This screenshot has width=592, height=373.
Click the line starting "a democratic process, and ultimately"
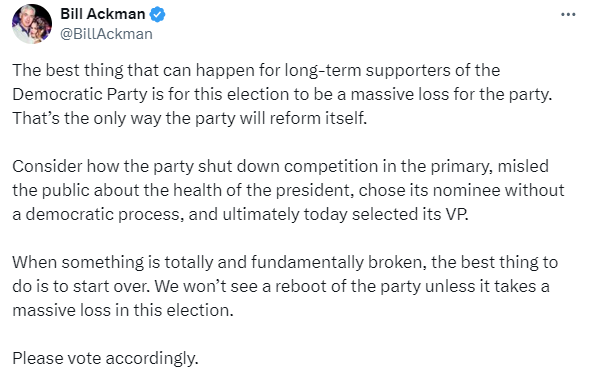point(240,214)
